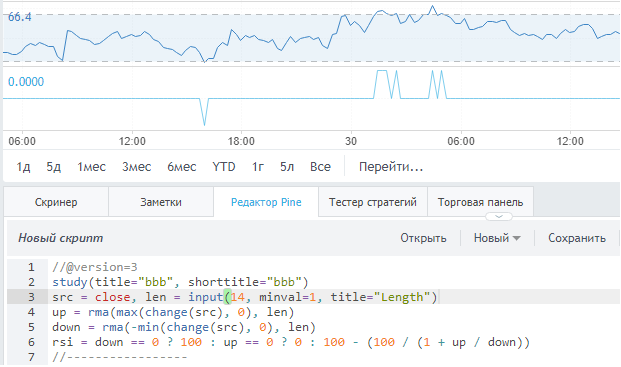Click line number 6 in gutter
621x367 pixels.
[31, 342]
